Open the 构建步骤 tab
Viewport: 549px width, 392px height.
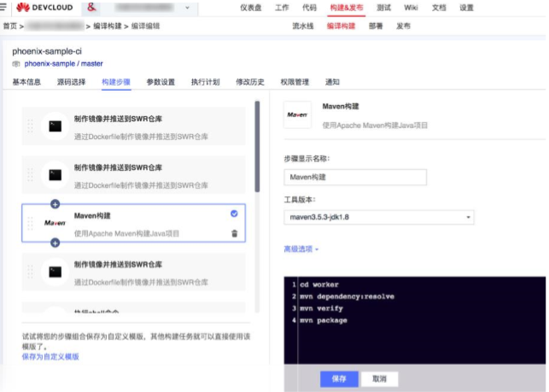point(116,82)
